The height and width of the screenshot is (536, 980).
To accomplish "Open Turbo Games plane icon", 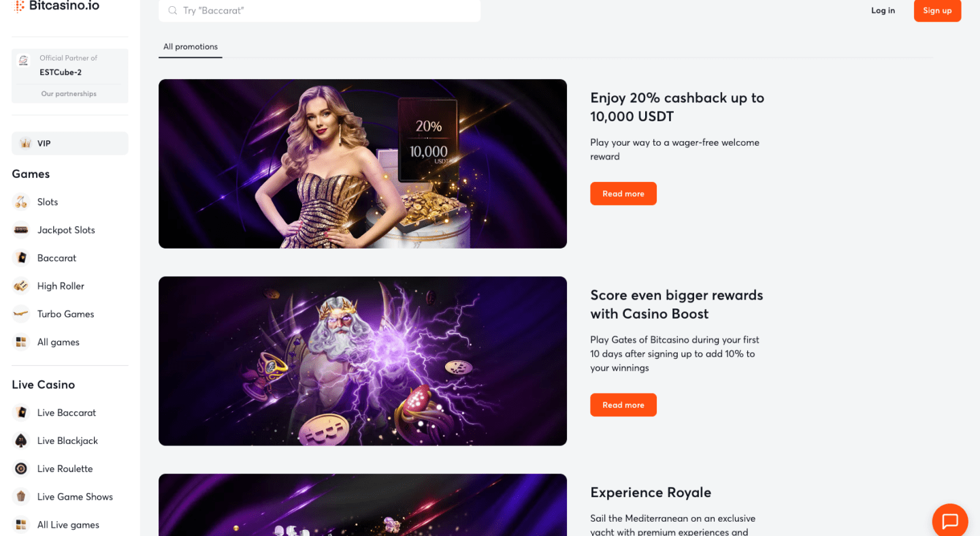I will (21, 314).
